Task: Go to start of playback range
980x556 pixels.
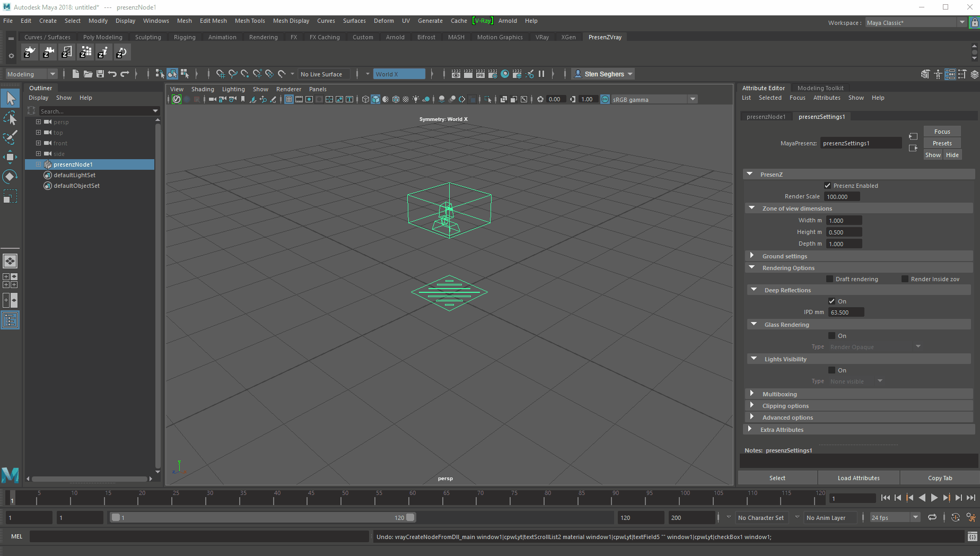Action: (885, 498)
